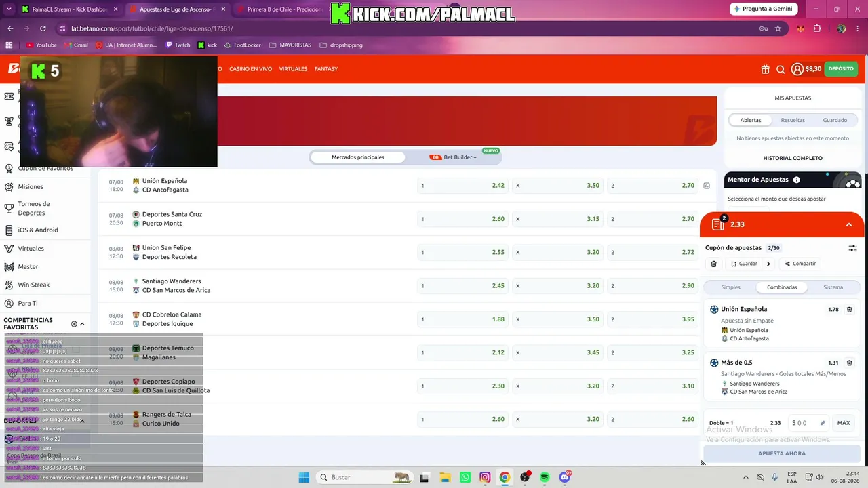868x488 pixels.
Task: Open the Guardado bets tab
Action: point(835,120)
